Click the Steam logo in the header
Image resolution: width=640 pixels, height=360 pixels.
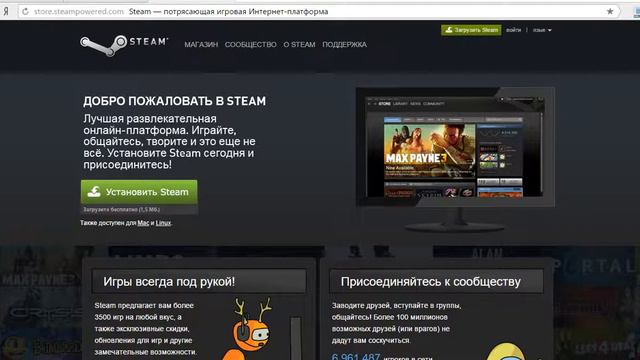124,45
